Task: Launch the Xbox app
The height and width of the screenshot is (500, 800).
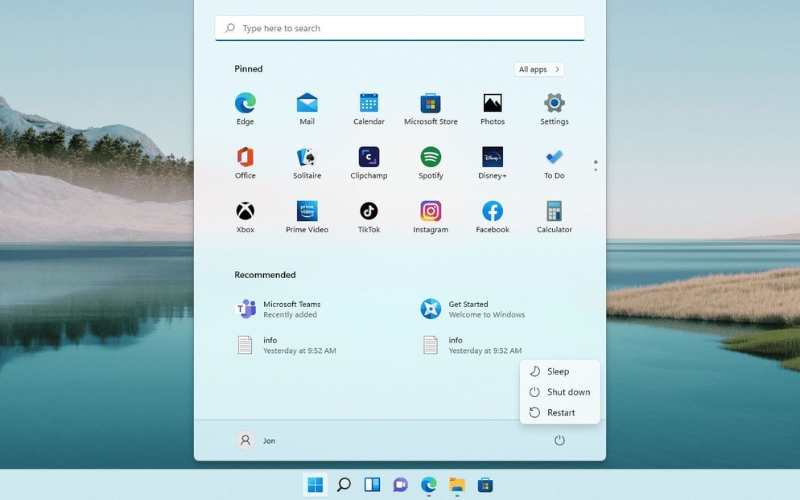Action: [x=245, y=212]
